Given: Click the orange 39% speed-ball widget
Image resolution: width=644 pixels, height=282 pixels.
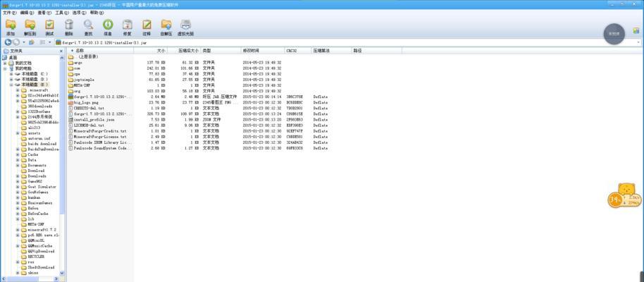Looking at the screenshot, I should click(x=615, y=200).
